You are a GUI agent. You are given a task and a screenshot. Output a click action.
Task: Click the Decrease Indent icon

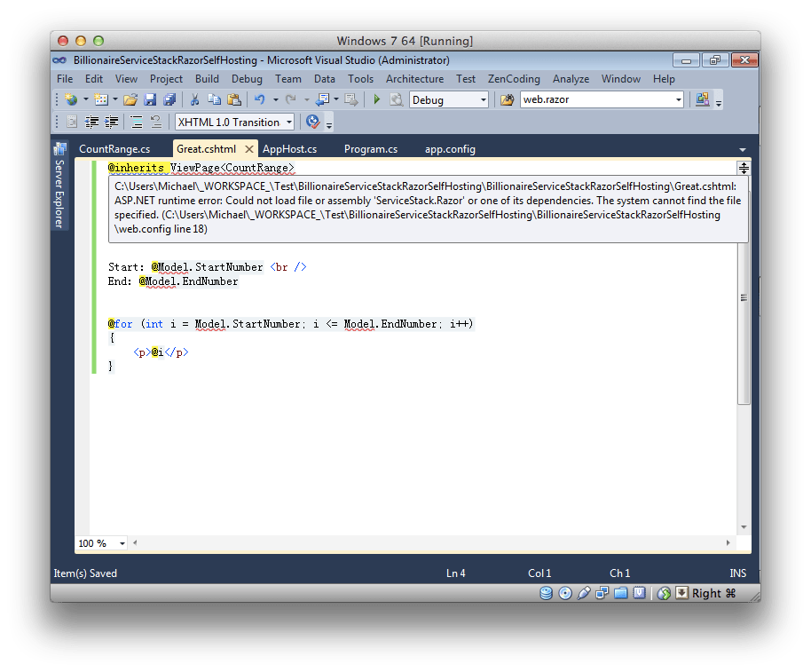(91, 123)
